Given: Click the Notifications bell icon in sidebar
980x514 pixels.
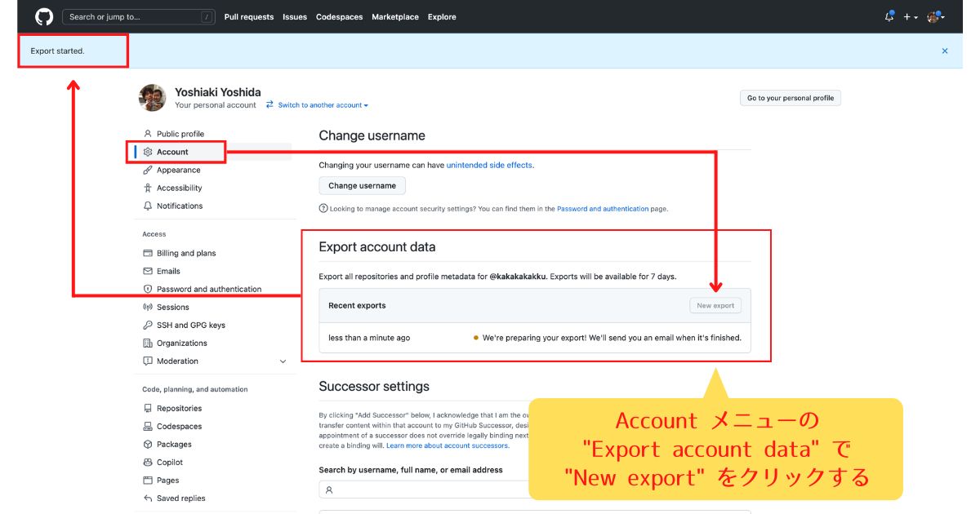Looking at the screenshot, I should (x=148, y=206).
